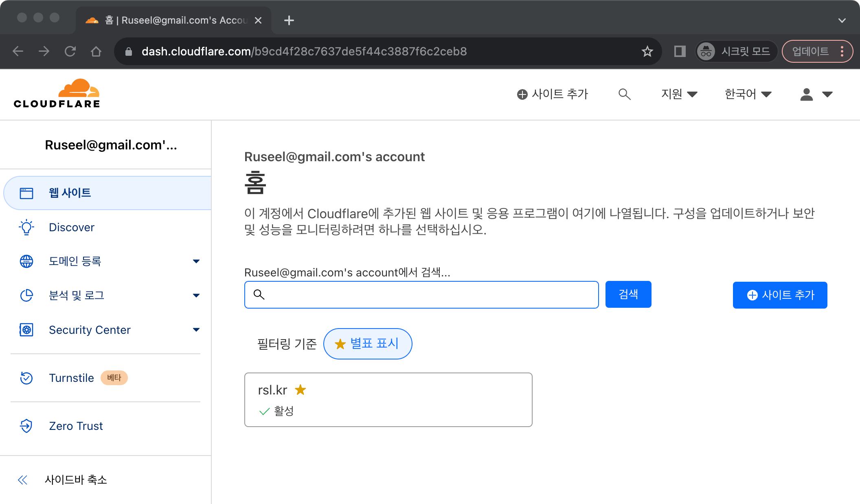The image size is (860, 504).
Task: Open 도메인 등록 in the sidebar
Action: pos(106,261)
